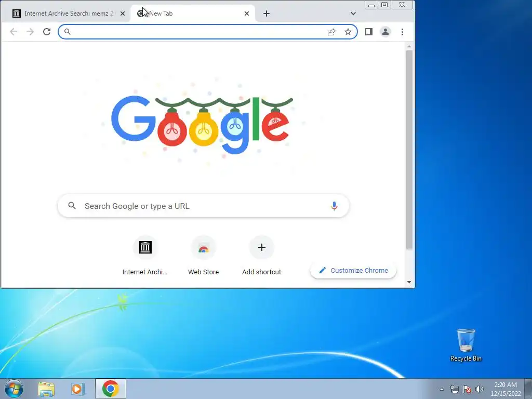Image resolution: width=532 pixels, height=399 pixels.
Task: Open the Windows Start menu
Action: click(14, 389)
